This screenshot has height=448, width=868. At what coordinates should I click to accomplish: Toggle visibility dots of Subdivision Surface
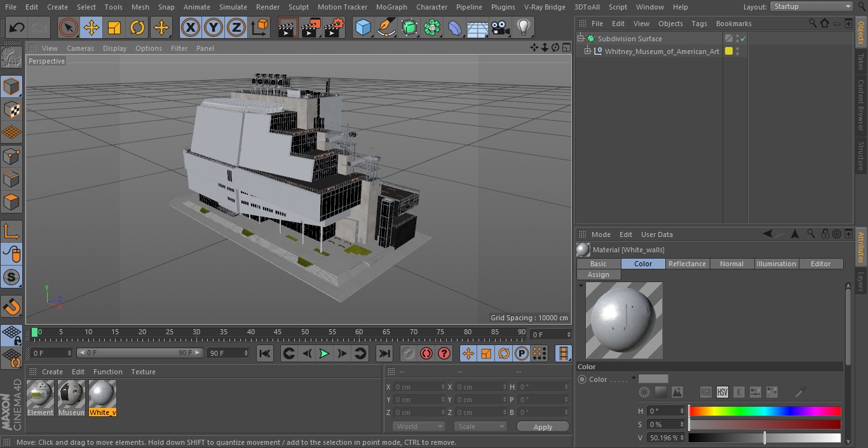(737, 39)
